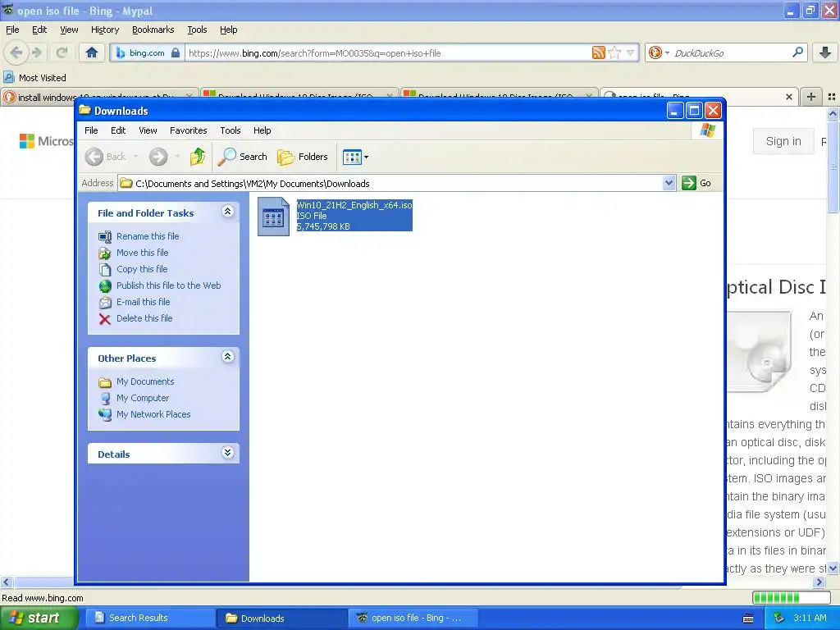Click the Back button in Downloads window
The image size is (840, 630).
[106, 157]
